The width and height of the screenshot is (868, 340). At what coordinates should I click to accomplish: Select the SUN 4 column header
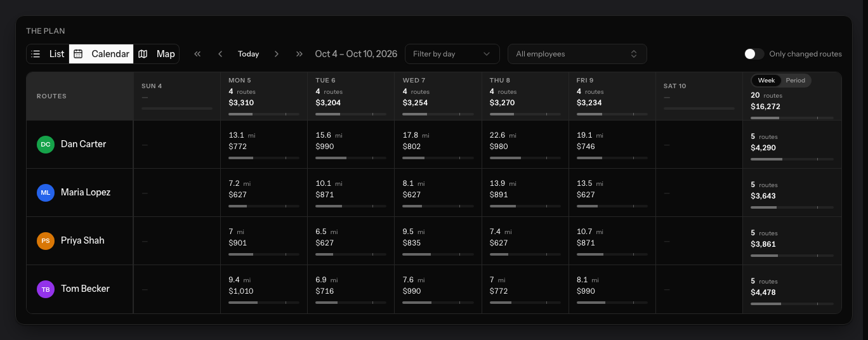[177, 96]
